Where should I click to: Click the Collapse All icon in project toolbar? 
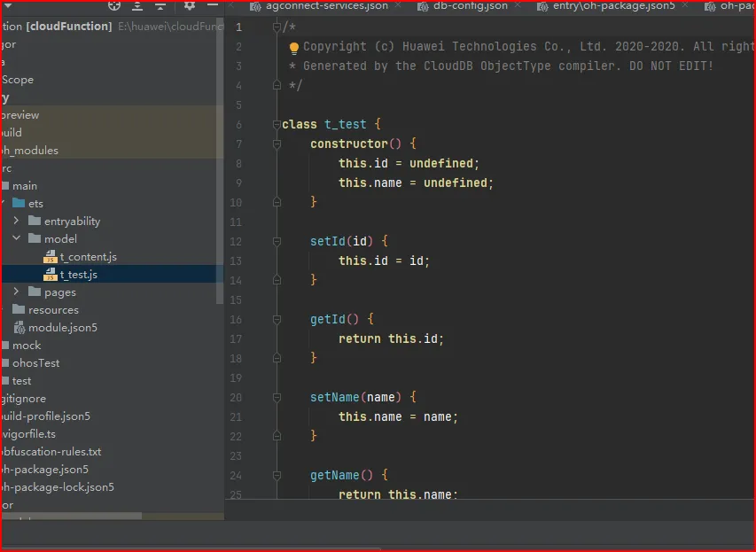click(160, 5)
